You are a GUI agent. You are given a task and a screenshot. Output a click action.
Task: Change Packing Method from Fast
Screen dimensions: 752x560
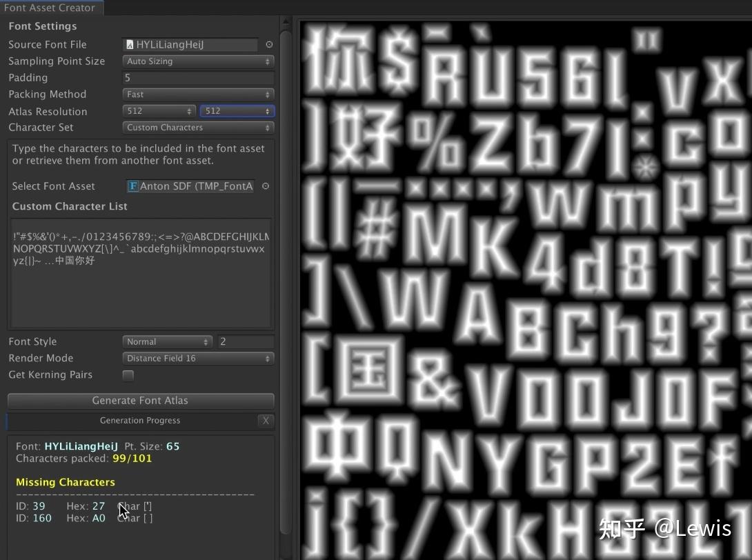point(198,94)
